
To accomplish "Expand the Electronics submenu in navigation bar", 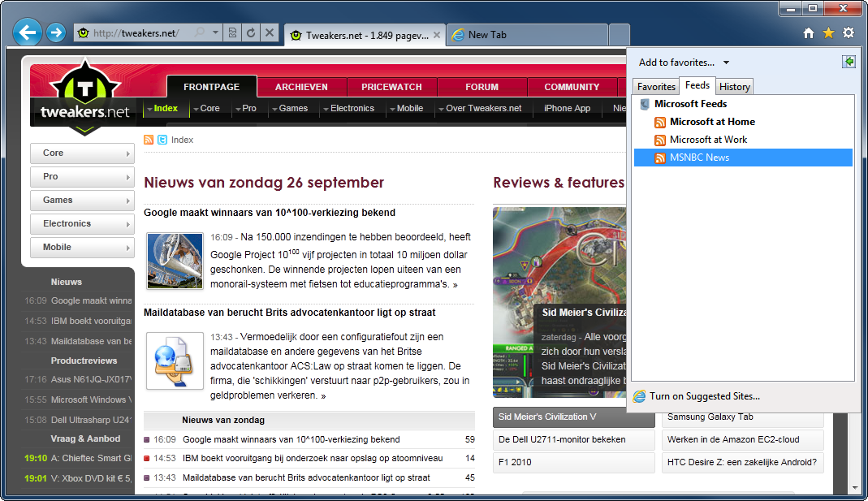I will pyautogui.click(x=348, y=109).
